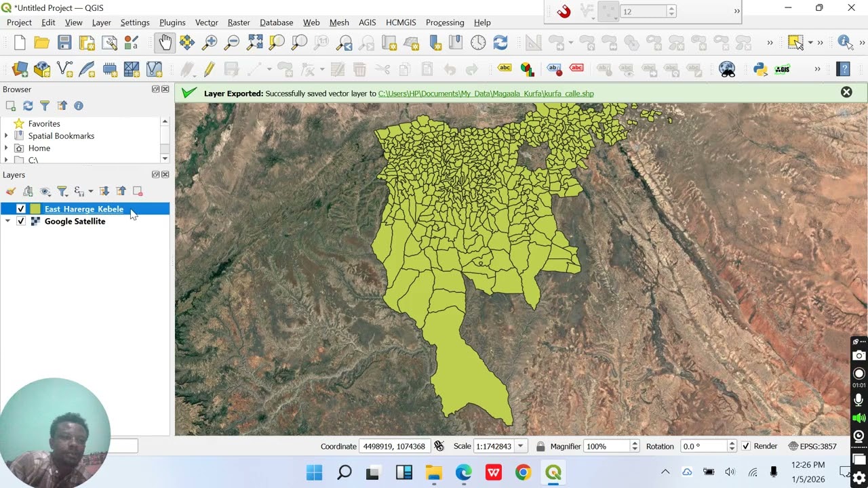
Task: Open the Project menu
Action: (x=19, y=22)
